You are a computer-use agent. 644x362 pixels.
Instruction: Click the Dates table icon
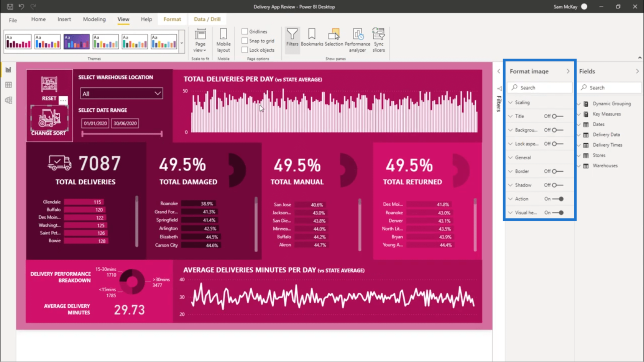click(586, 124)
